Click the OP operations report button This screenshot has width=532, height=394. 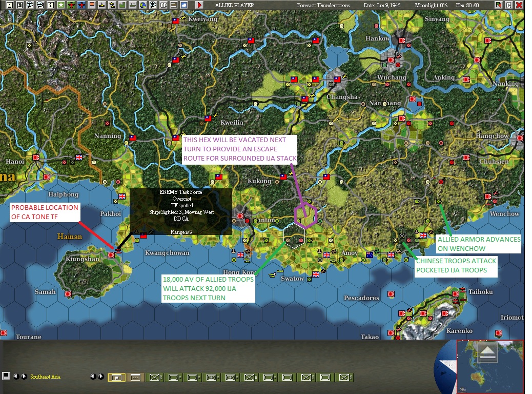pos(163,5)
